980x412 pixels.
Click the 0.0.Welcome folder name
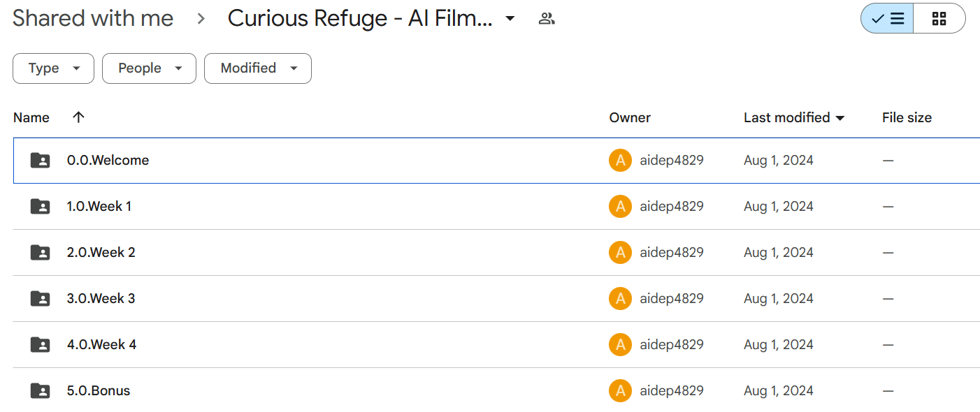108,161
